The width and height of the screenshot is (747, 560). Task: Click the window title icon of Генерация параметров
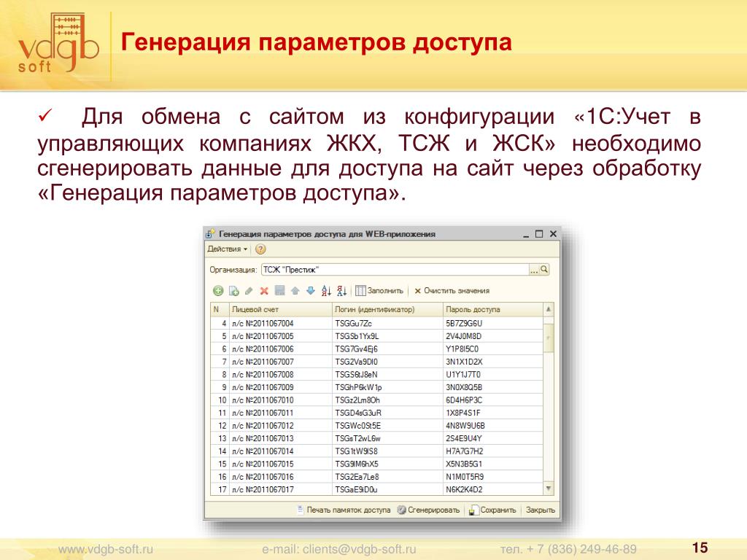210,234
